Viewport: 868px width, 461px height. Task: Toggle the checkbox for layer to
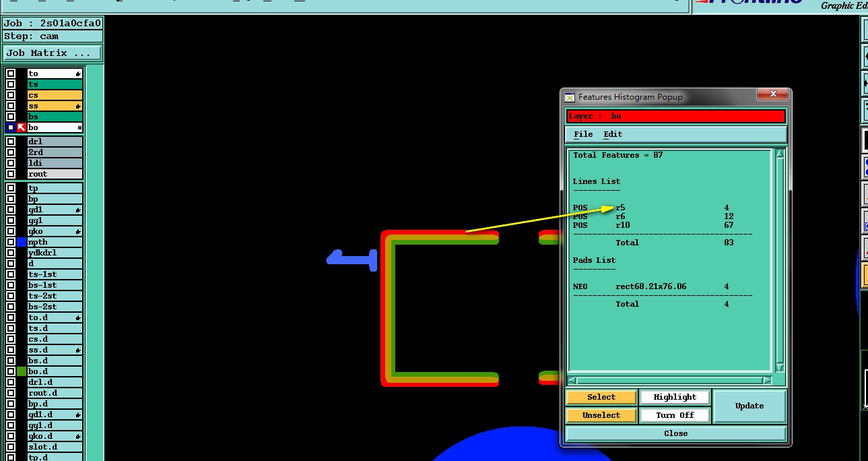point(11,73)
